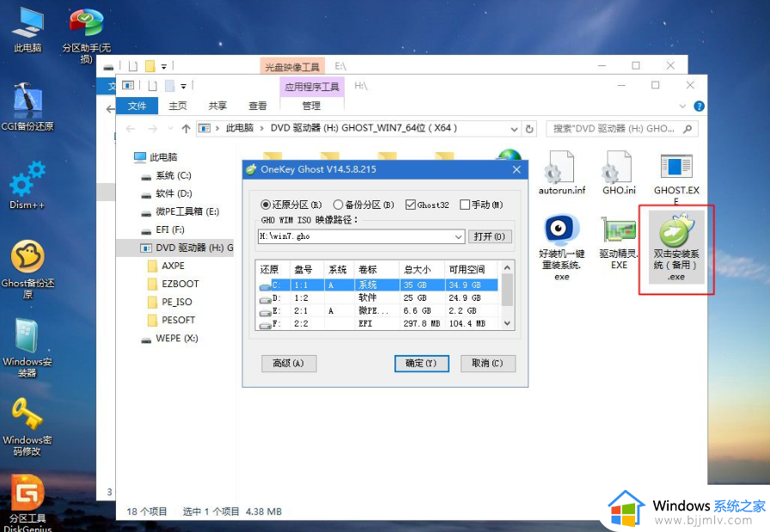Select 好装机一键重装系统.exe file icon

(x=562, y=248)
